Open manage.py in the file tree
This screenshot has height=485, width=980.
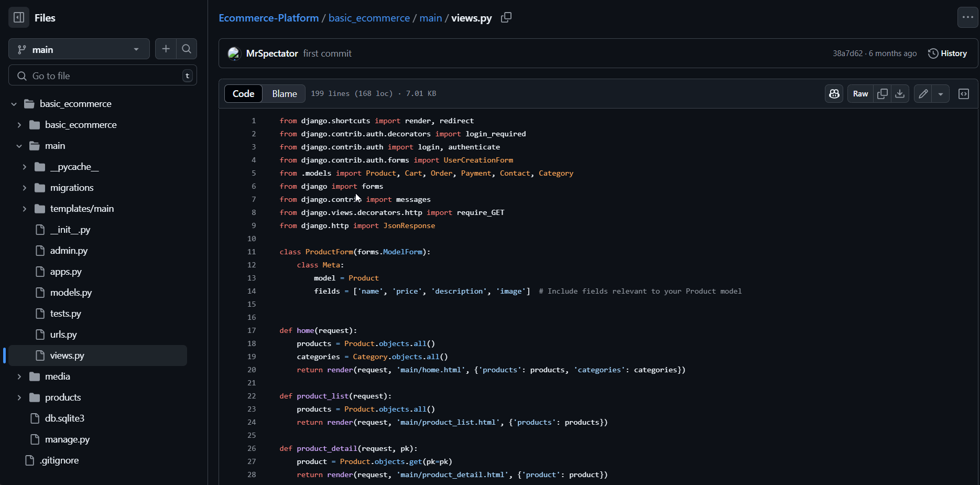pos(67,439)
